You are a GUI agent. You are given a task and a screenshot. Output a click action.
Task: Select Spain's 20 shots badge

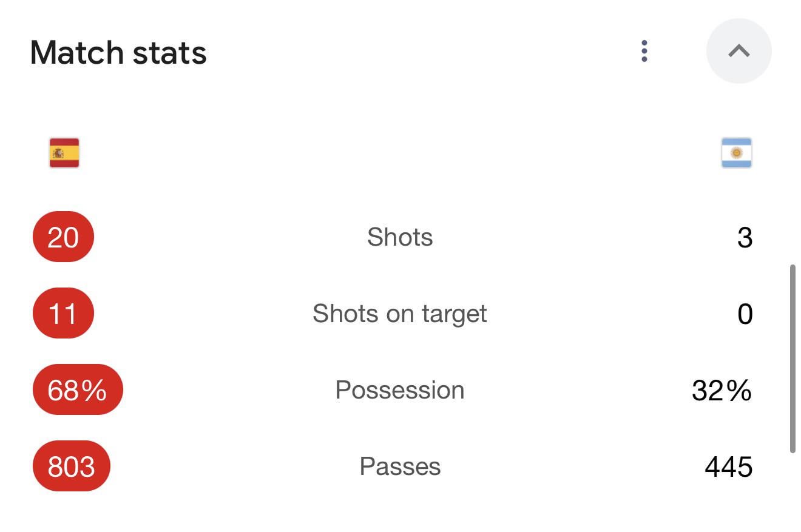pyautogui.click(x=63, y=237)
